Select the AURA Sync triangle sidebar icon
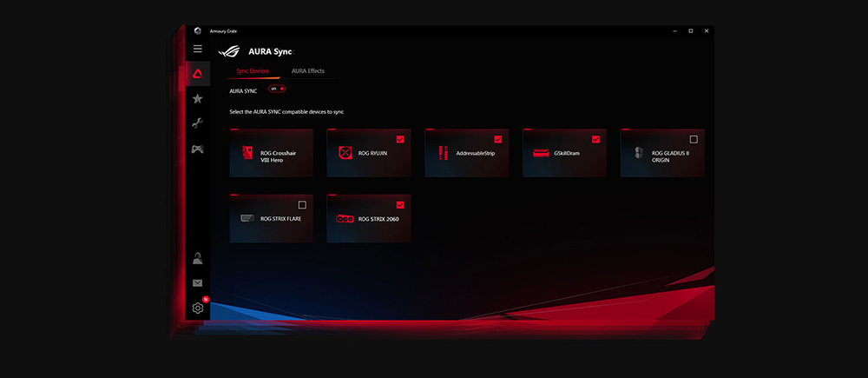Viewport: 868px width, 378px height. point(198,74)
